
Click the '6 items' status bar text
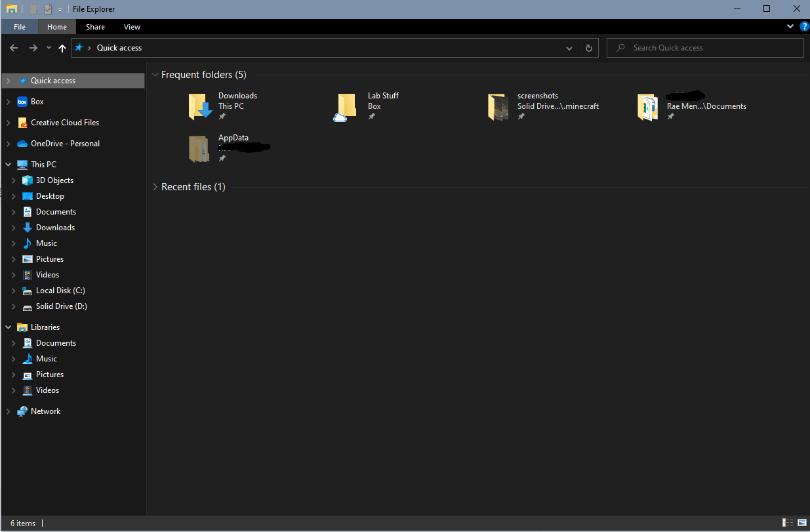coord(23,523)
